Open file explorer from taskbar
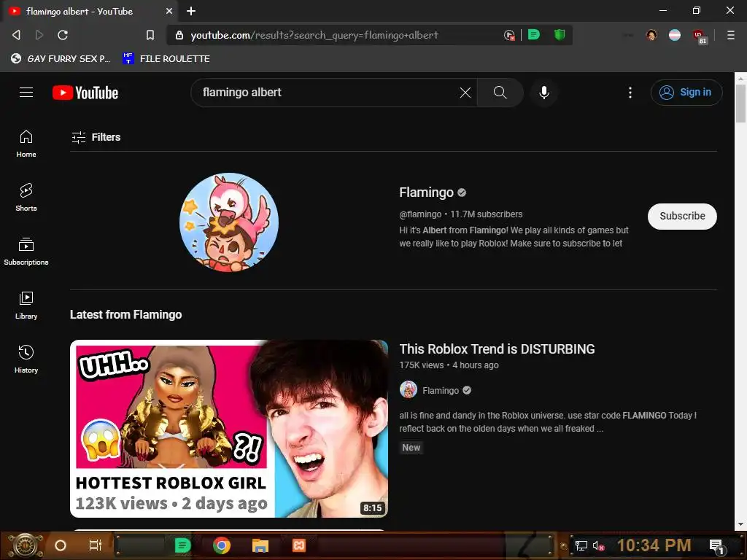Screen dimensions: 747x560 (x=260, y=545)
